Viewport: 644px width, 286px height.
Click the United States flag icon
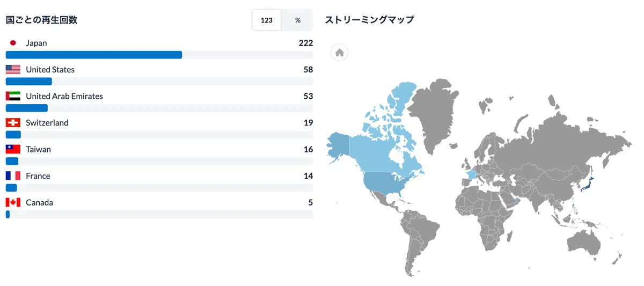pyautogui.click(x=13, y=70)
